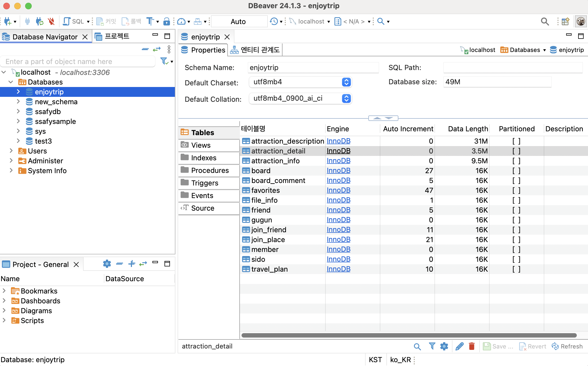Screen dimensions: 588x366
Task: Click InnoDB link for member table
Action: 338,249
